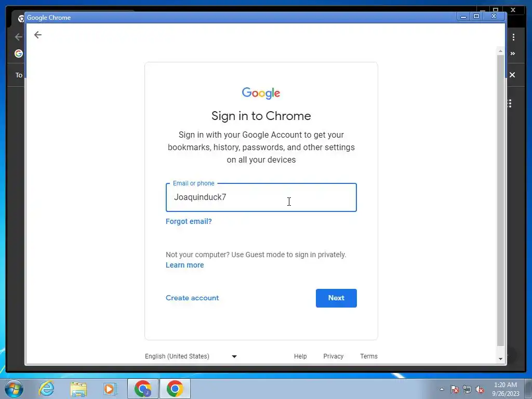The width and height of the screenshot is (532, 399).
Task: Close the Google Chrome sign-in dialog
Action: [494, 16]
